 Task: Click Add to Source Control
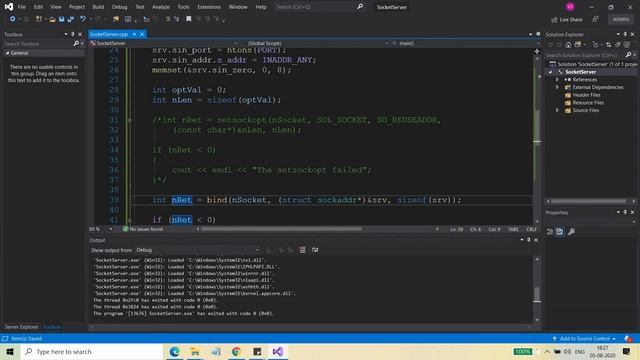point(583,338)
